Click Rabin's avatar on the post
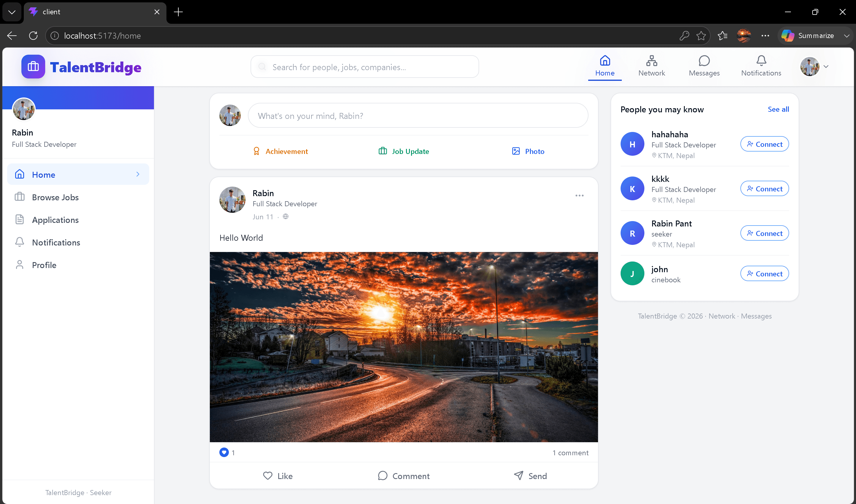The width and height of the screenshot is (856, 504). 232,200
